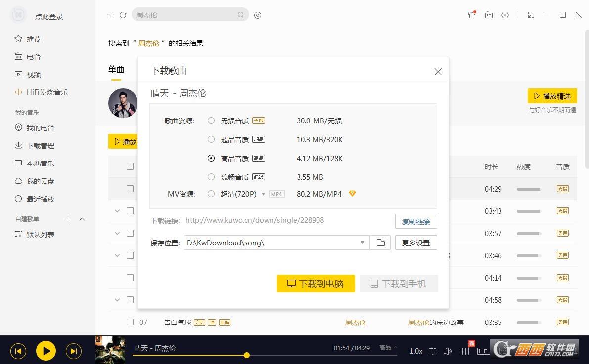Image resolution: width=589 pixels, height=364 pixels.
Task: Expand the 03:43 song row chevron
Action: [x=117, y=211]
